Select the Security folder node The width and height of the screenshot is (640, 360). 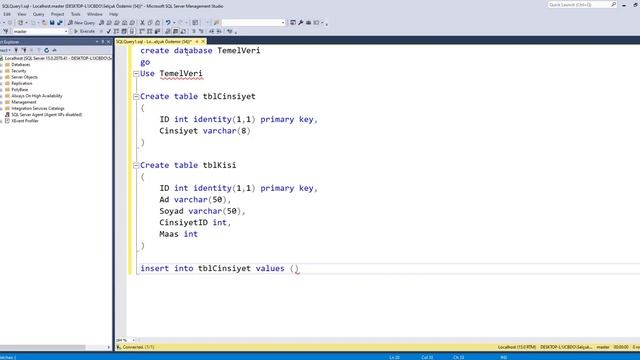click(19, 71)
